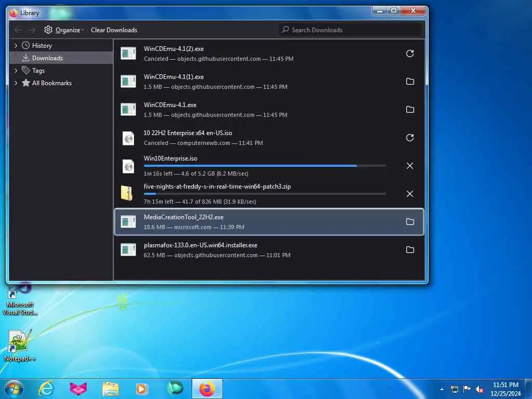Select All Bookmarks in the sidebar
The width and height of the screenshot is (532, 399).
[x=51, y=83]
